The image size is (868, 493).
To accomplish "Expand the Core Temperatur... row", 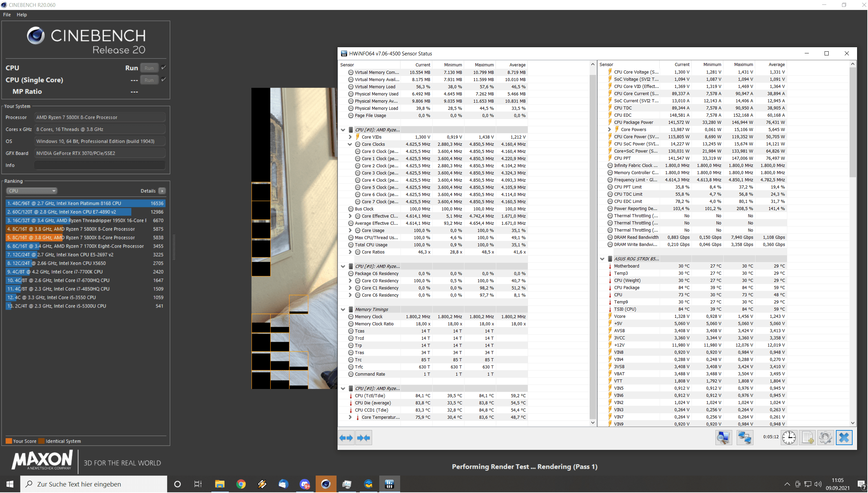I will tap(350, 417).
